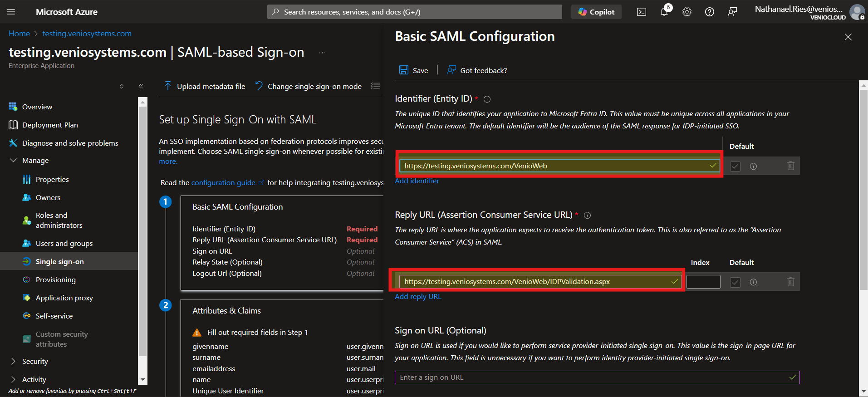The width and height of the screenshot is (868, 397).
Task: Open the configuration guide link
Action: (227, 182)
